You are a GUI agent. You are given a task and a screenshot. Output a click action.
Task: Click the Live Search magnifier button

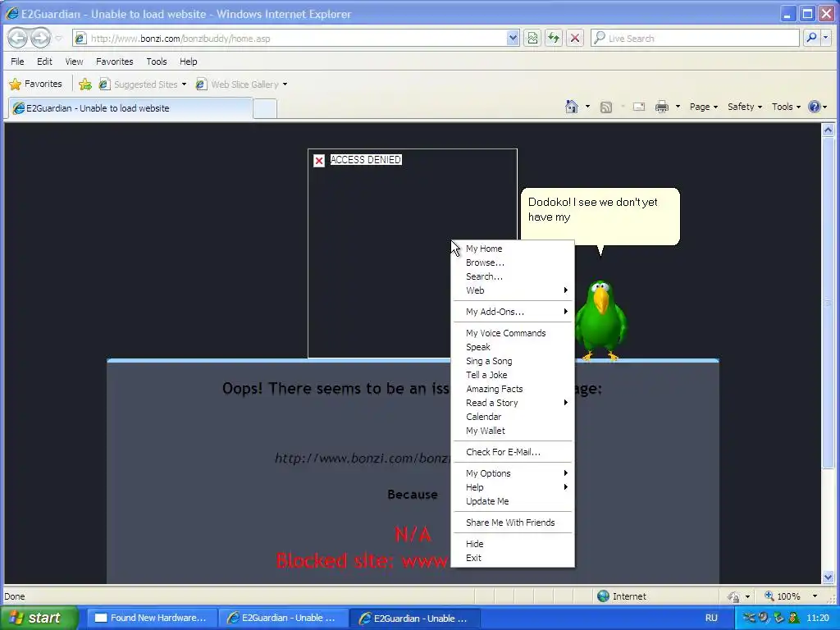pyautogui.click(x=811, y=38)
